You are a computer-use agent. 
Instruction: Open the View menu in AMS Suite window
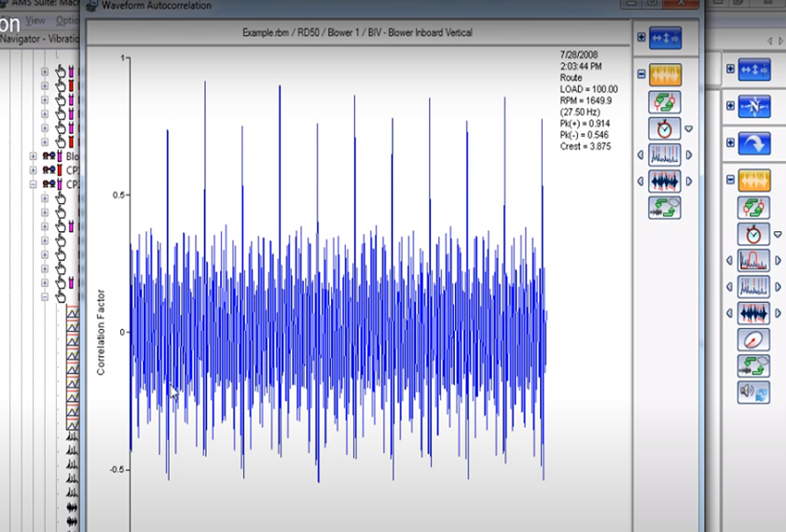[x=35, y=20]
